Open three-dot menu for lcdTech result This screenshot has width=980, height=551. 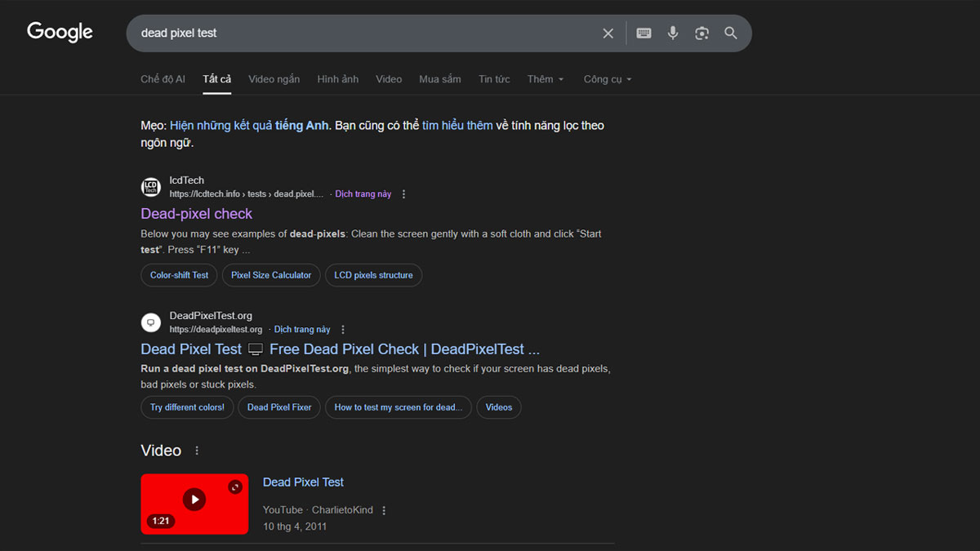[403, 194]
